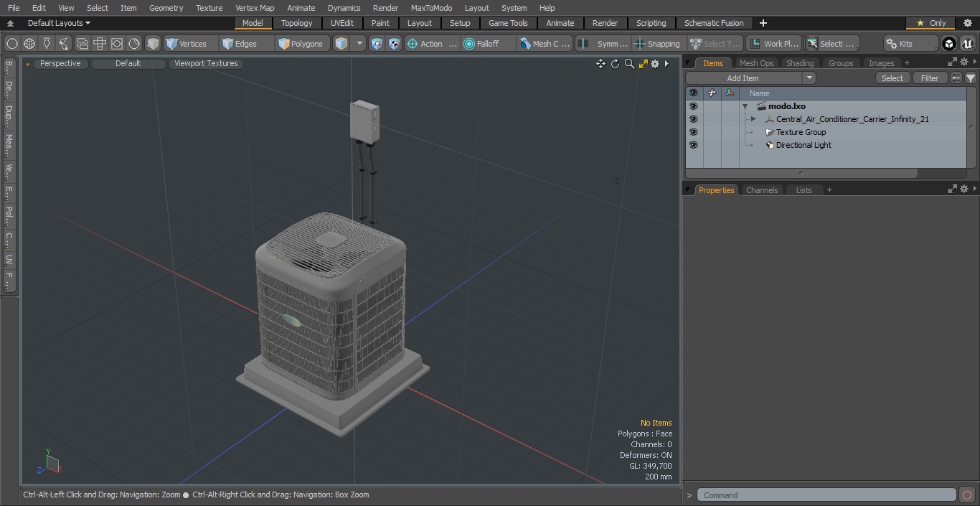
Task: Open the Kits button
Action: (910, 44)
